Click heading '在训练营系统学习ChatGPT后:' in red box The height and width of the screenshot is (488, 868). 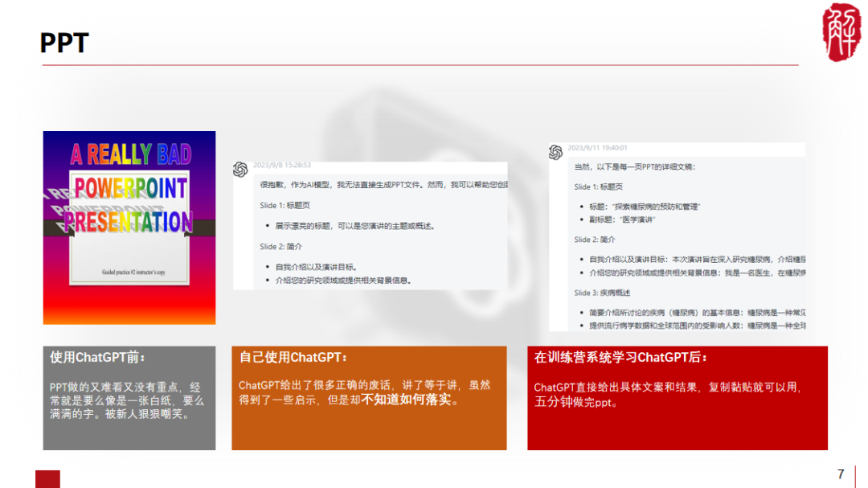click(x=620, y=357)
